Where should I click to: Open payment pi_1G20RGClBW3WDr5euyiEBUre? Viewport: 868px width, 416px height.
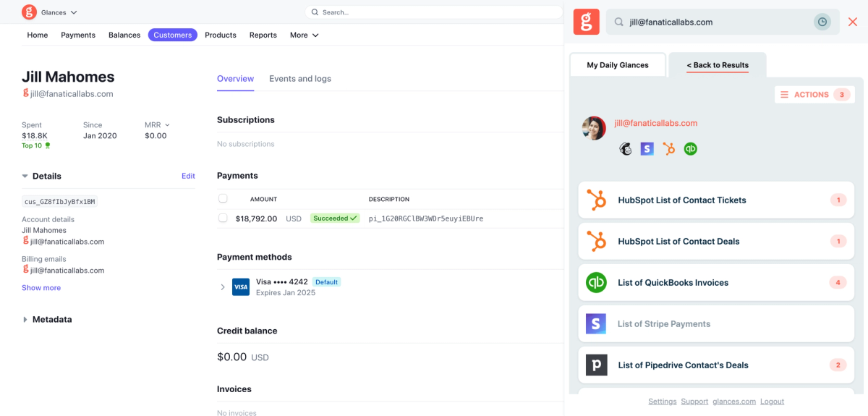tap(426, 218)
